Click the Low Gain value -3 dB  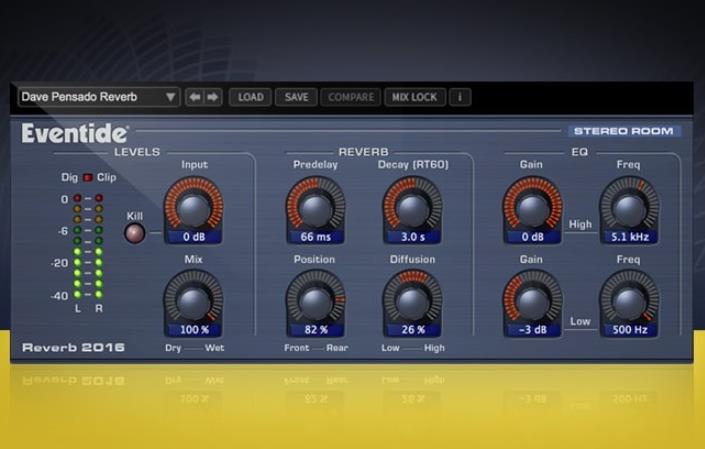[x=532, y=330]
